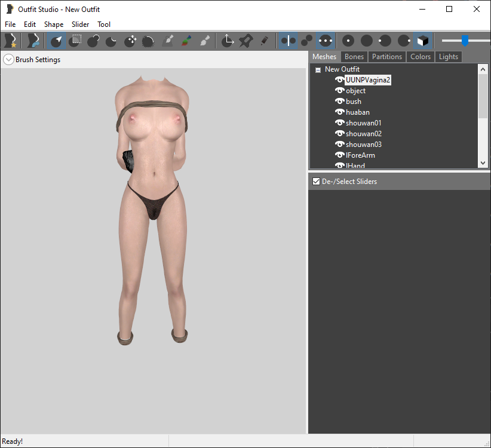Hide the shouwan03 mesh via eye icon
491x448 pixels.
click(339, 144)
